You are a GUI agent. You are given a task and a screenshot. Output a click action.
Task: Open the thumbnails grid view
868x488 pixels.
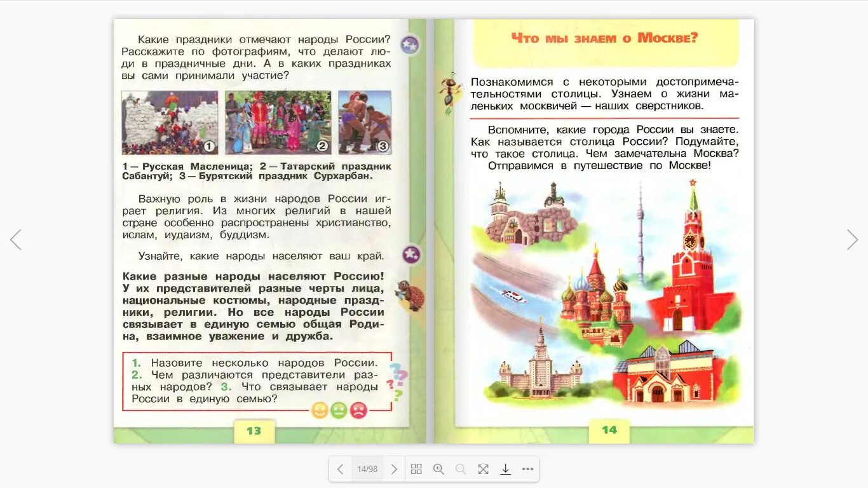(x=416, y=469)
